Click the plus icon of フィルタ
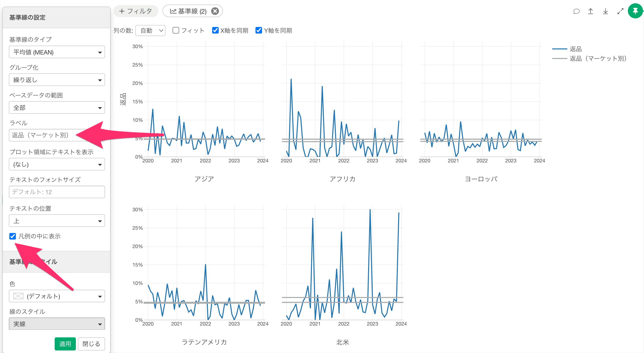Screen dimensions: 644x353 122,11
